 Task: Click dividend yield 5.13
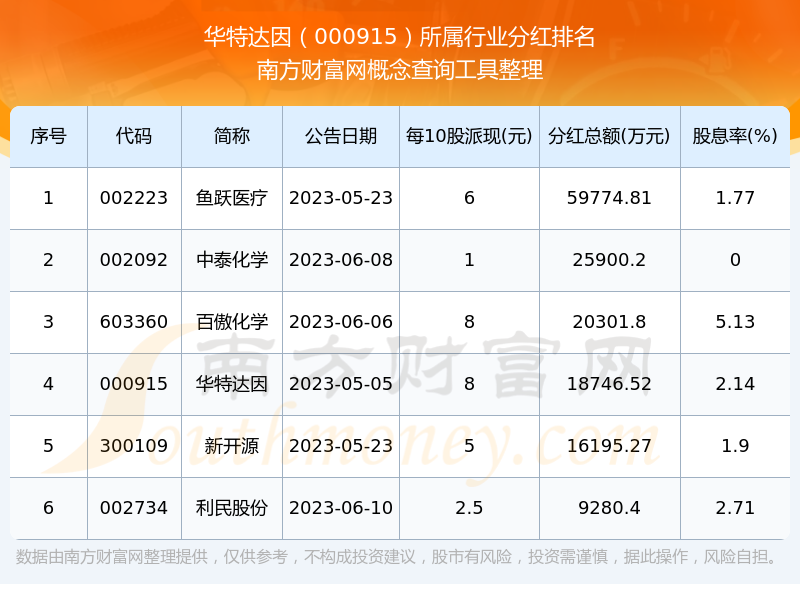coord(735,322)
